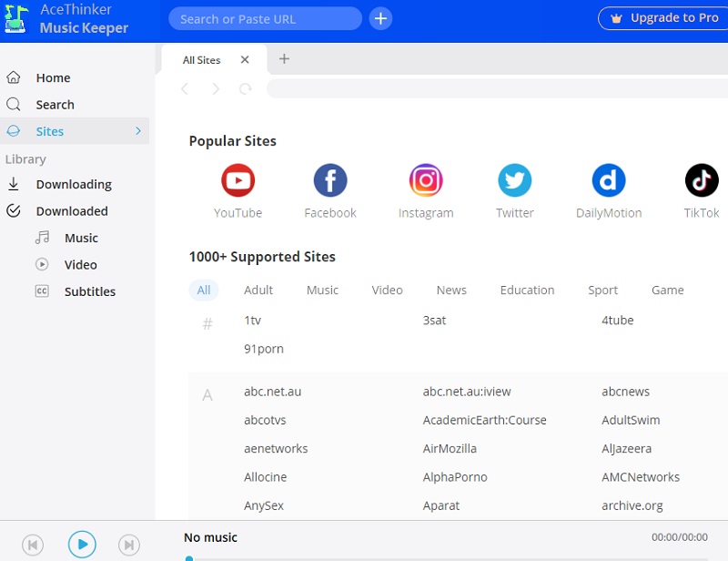
Task: Skip to the previous track
Action: coord(33,545)
